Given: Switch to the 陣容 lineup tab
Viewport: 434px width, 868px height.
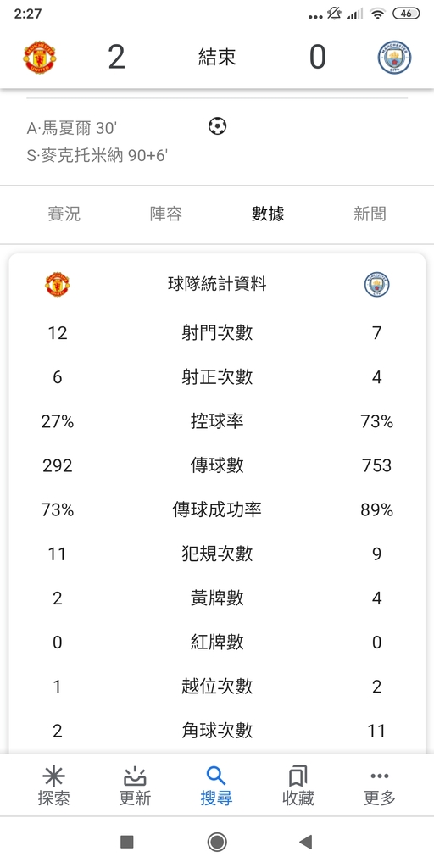Looking at the screenshot, I should [x=166, y=214].
